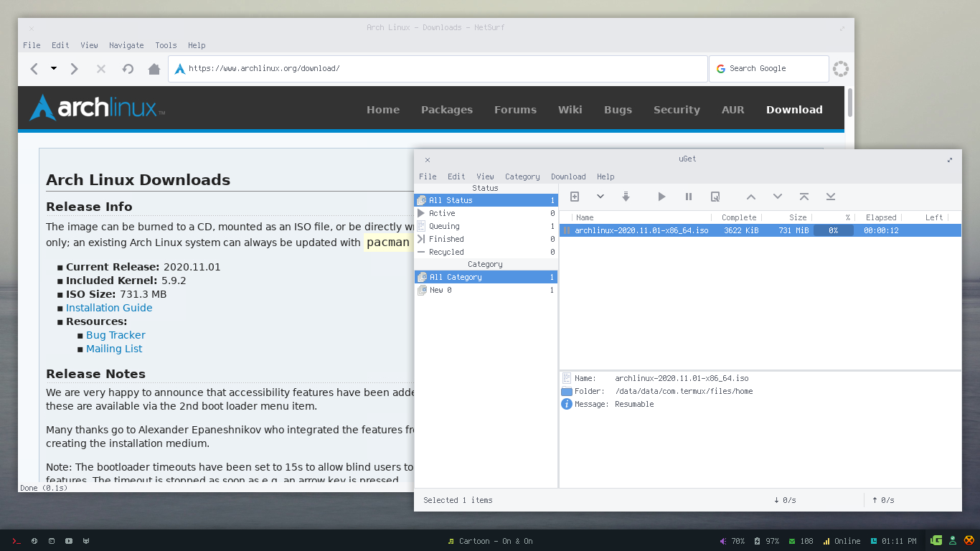Move download up with the up-arrow icon
980x551 pixels.
pyautogui.click(x=751, y=197)
